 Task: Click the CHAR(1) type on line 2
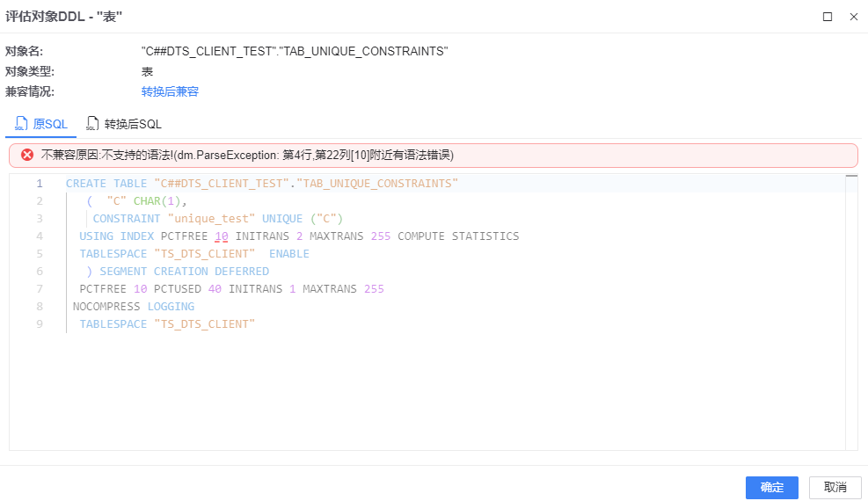[x=157, y=201]
